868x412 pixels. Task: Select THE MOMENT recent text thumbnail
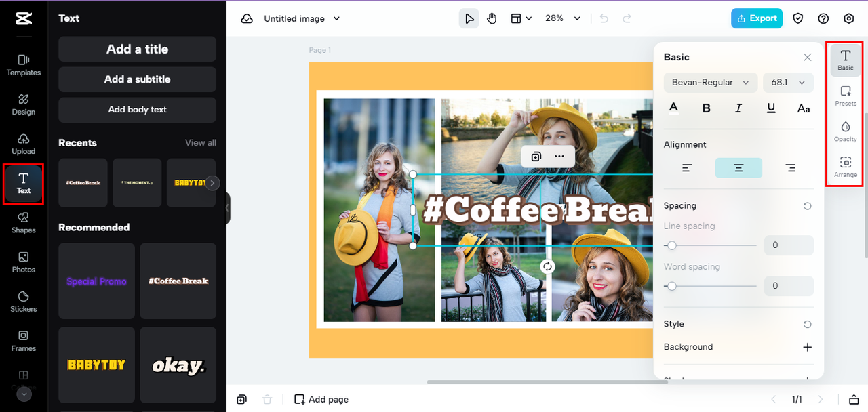tap(137, 183)
